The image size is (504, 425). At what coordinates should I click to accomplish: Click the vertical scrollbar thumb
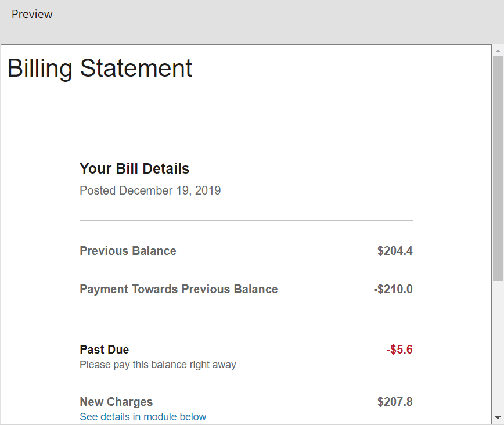498,168
